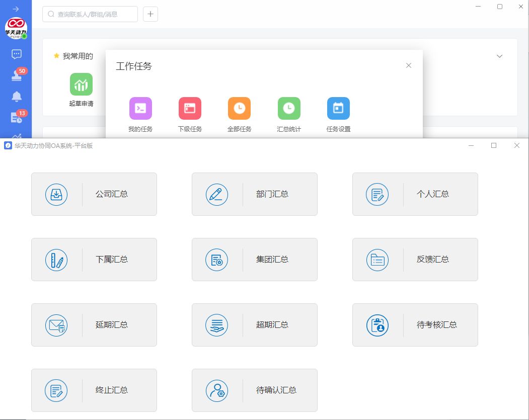This screenshot has height=420, width=529.
Task: Click the plus button beside search
Action: tap(150, 14)
